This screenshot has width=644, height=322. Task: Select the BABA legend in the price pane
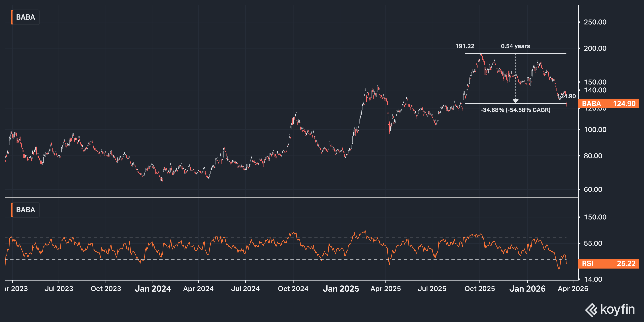pos(25,17)
